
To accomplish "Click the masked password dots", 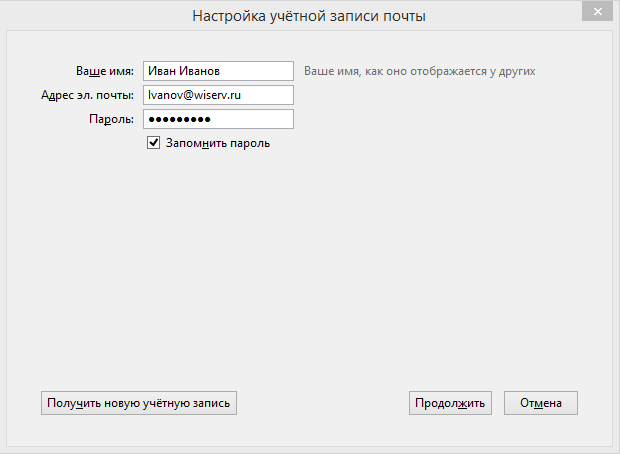I will (179, 119).
